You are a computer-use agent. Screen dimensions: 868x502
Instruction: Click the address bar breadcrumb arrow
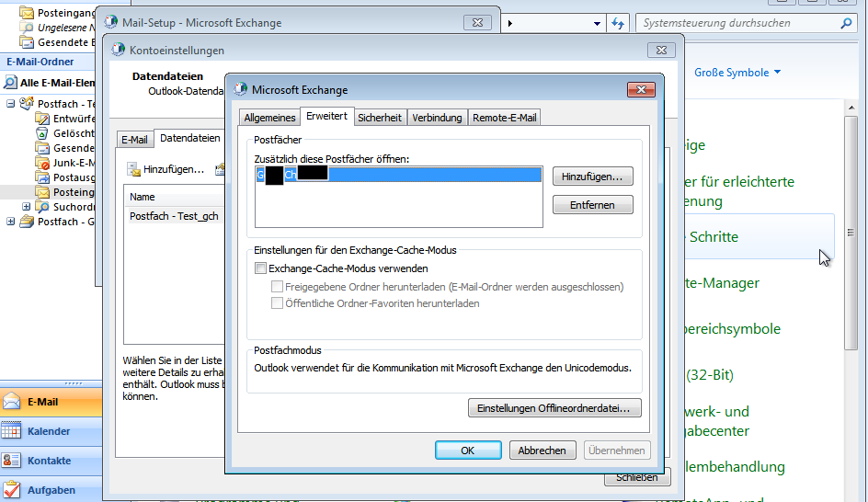(x=509, y=23)
